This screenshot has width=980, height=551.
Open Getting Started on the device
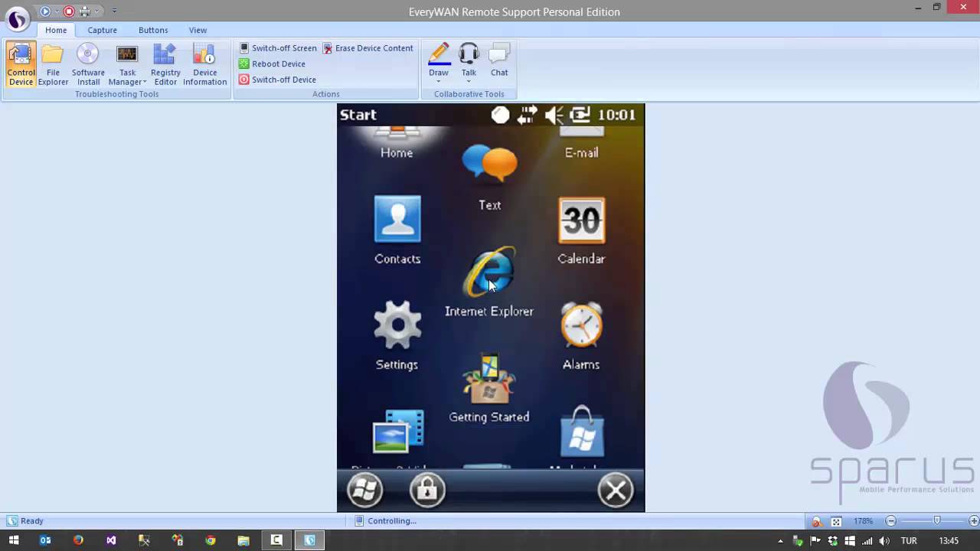(x=489, y=388)
